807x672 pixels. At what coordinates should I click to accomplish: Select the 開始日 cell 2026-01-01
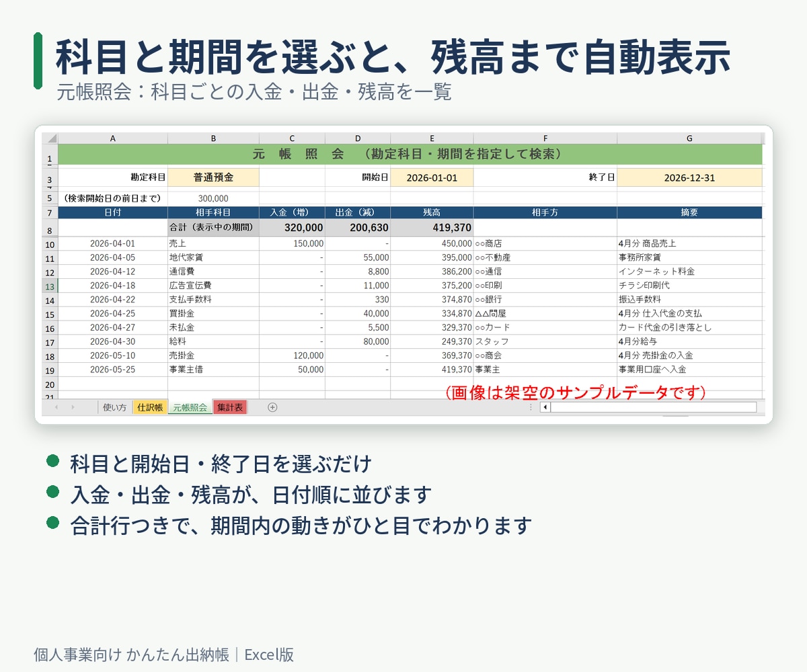(432, 177)
